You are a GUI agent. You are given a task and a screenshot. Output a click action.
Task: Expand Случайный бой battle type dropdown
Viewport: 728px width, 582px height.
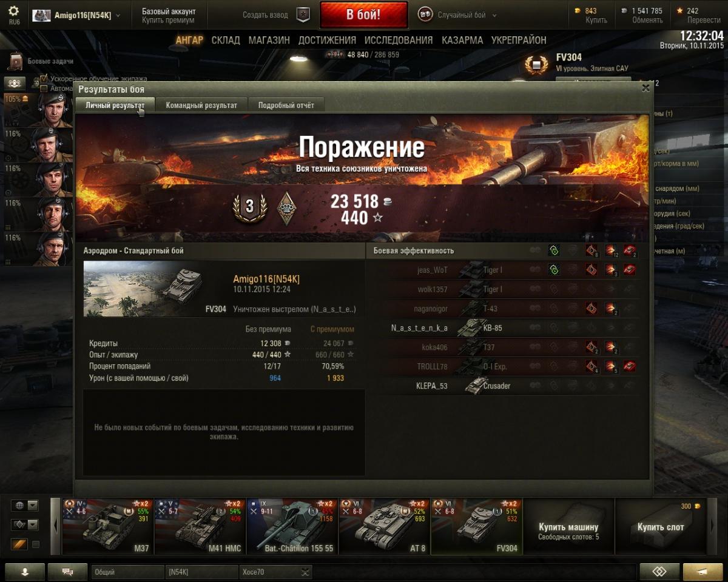[494, 15]
